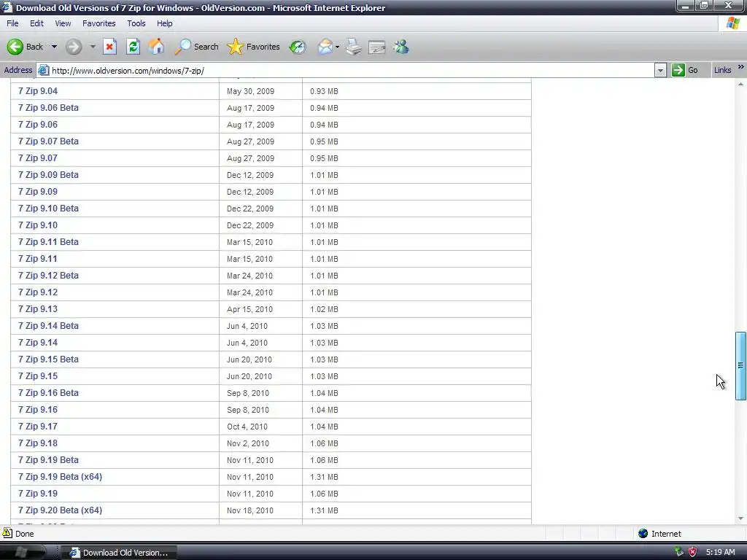The image size is (747, 560).
Task: Open the File menu
Action: tap(12, 23)
